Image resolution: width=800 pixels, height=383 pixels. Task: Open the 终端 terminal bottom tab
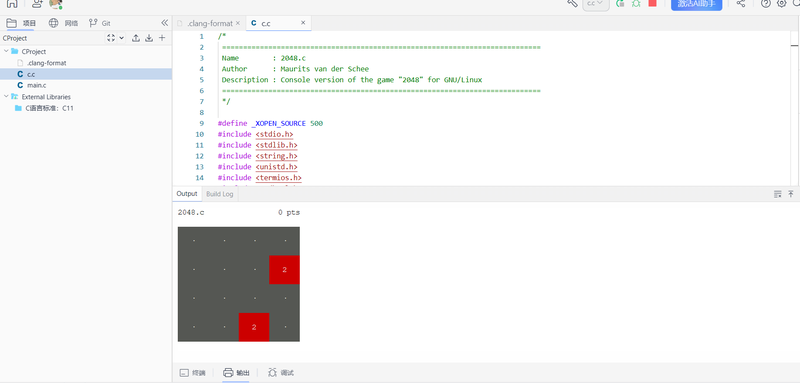click(192, 373)
